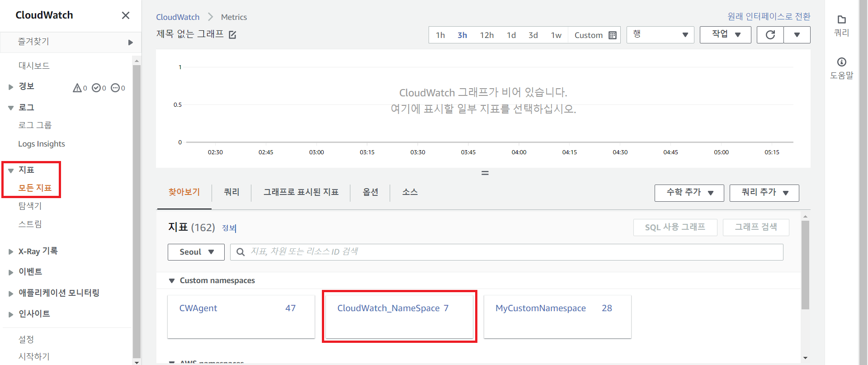Open 시작하기 in the sidebar
The image size is (868, 365).
point(34,356)
